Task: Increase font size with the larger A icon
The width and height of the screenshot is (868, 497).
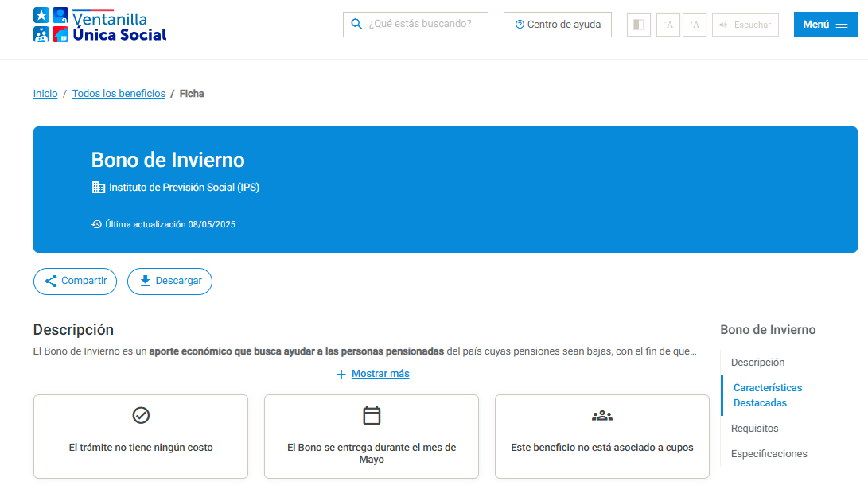Action: point(695,25)
